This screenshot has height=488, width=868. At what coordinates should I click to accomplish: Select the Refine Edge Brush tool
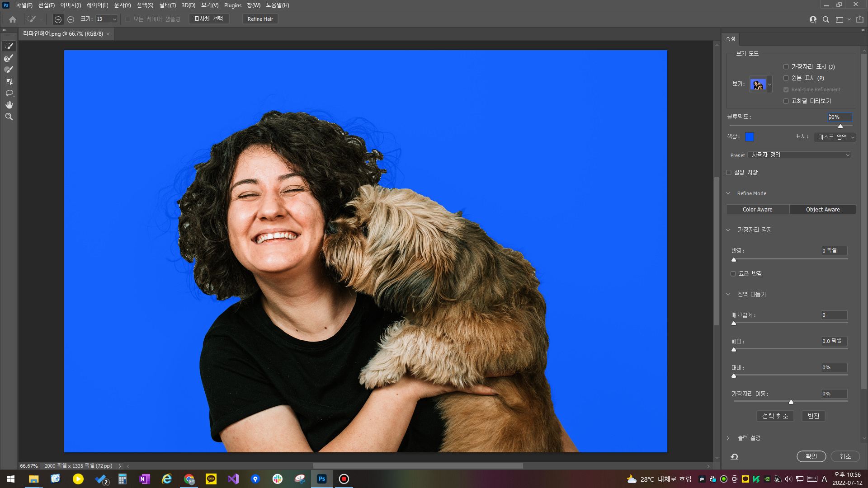click(x=9, y=58)
